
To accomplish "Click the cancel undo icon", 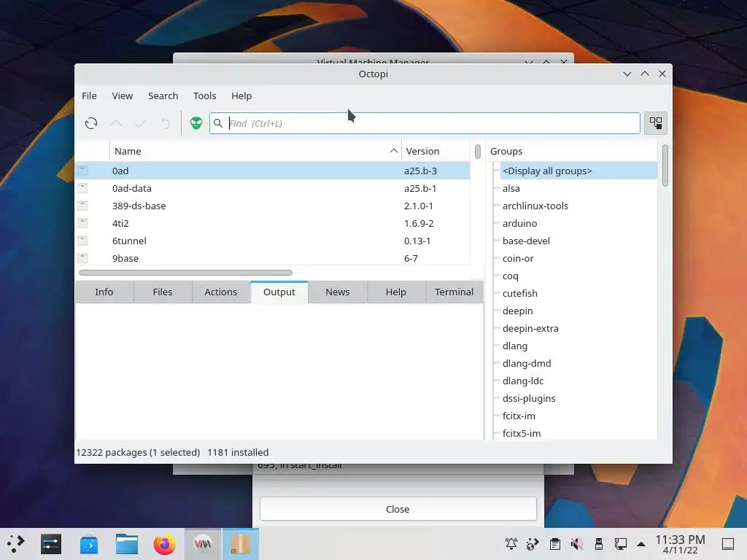I will pos(166,123).
